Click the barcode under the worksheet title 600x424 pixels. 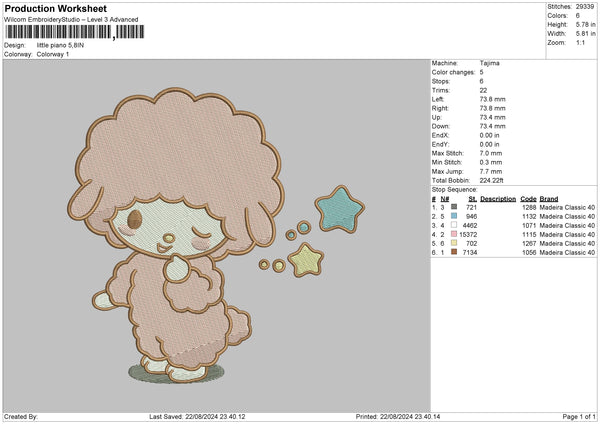pos(75,32)
